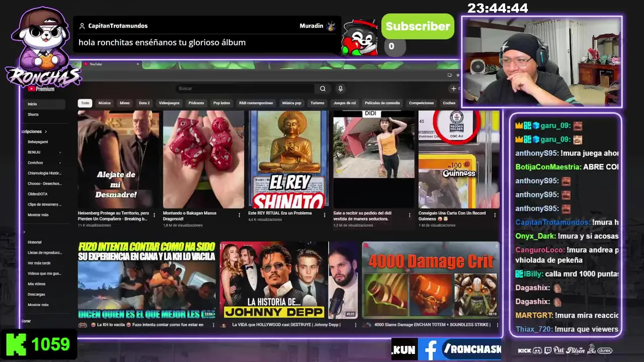Image resolution: width=644 pixels, height=362 pixels.
Task: Open Vídeos que me gustan in sidebar
Action: click(x=44, y=274)
